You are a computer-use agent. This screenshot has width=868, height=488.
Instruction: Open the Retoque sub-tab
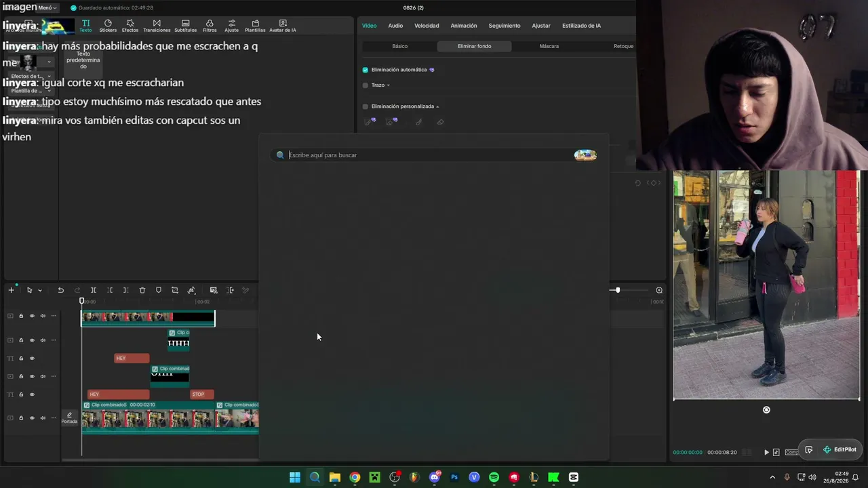click(x=623, y=46)
